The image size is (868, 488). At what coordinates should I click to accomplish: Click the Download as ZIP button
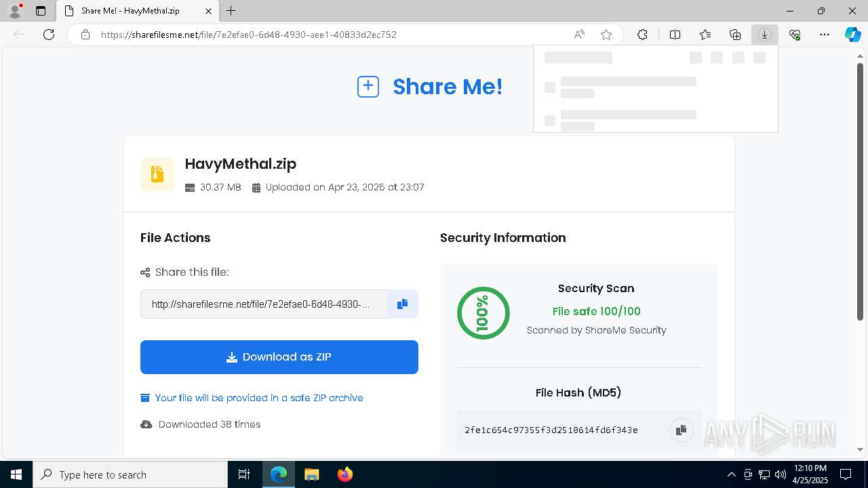coord(279,357)
